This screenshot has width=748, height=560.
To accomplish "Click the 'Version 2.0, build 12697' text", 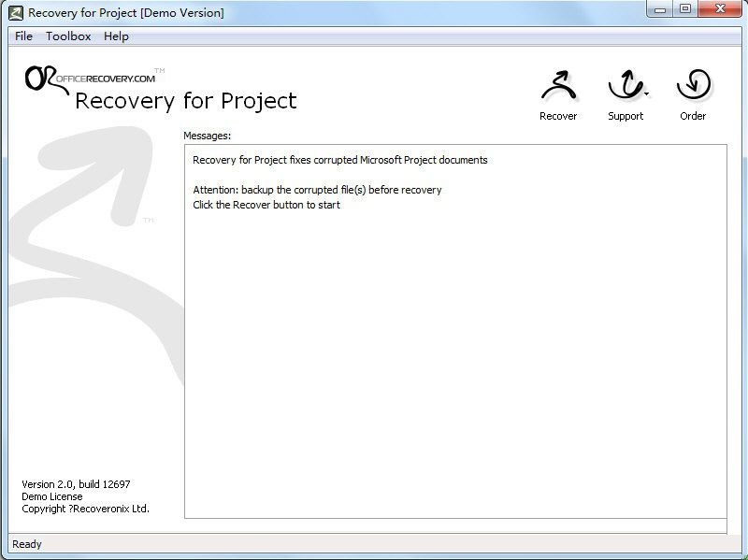I will (76, 484).
